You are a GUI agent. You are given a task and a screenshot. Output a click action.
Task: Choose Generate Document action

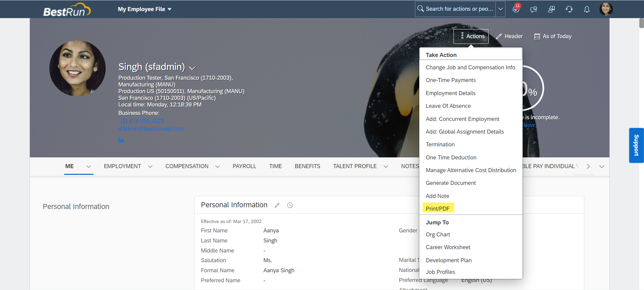coord(450,183)
